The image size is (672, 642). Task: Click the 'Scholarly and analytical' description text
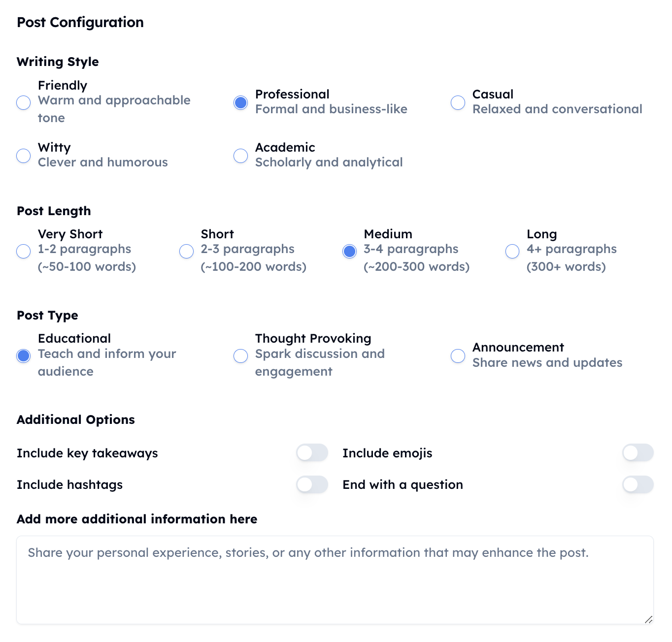(329, 162)
